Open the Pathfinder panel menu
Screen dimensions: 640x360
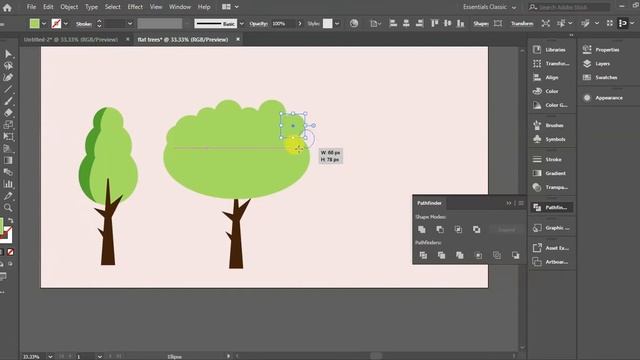(x=521, y=203)
